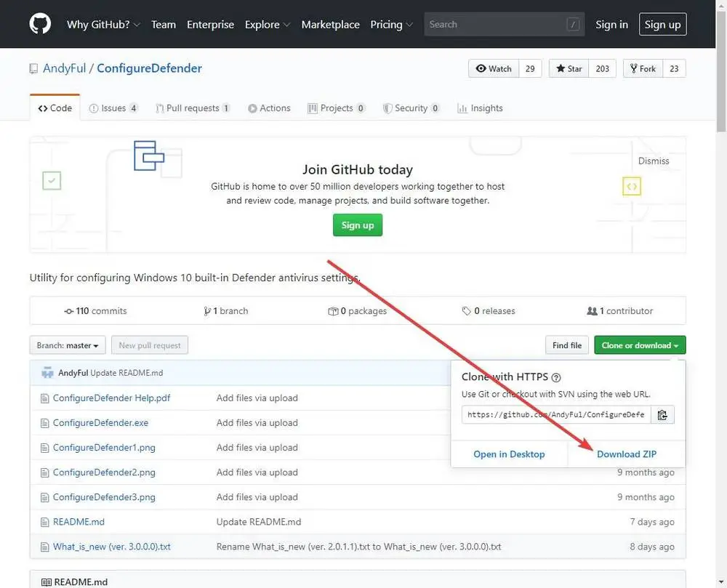View the 110 commits history
This screenshot has width=727, height=588.
[x=95, y=311]
